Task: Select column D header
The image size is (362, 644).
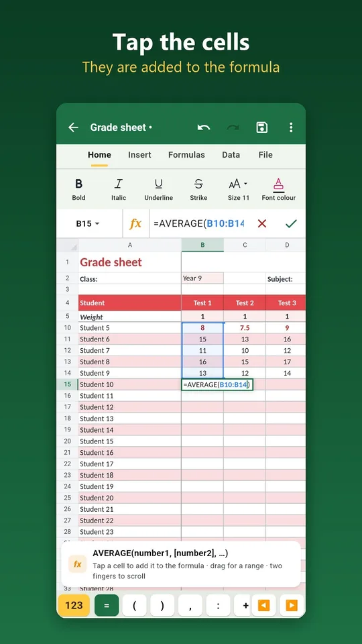Action: (286, 245)
